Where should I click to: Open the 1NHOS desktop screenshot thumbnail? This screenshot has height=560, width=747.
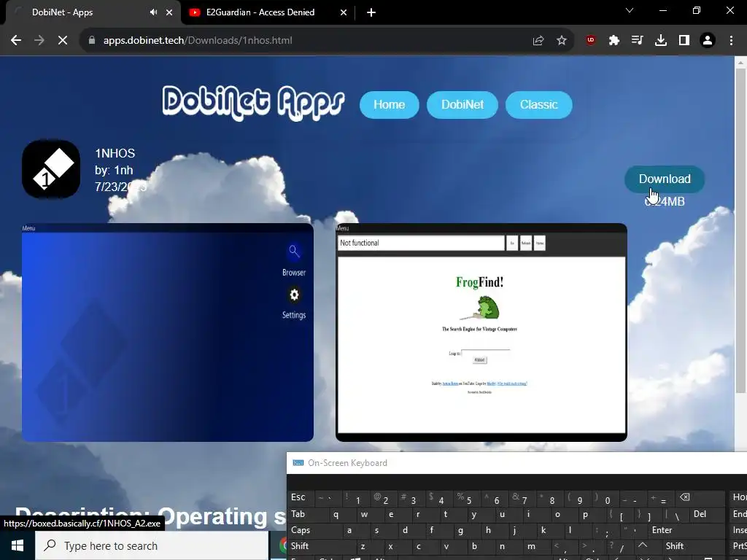[x=168, y=332]
